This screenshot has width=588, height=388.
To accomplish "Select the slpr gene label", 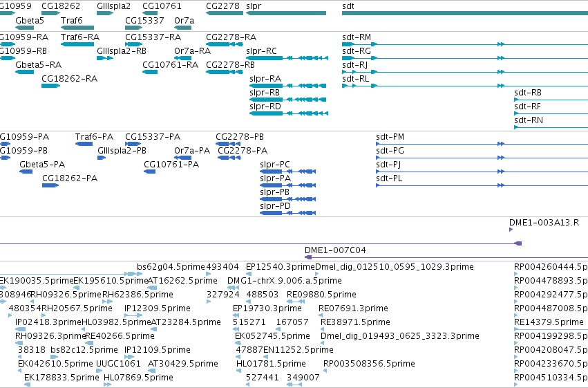I will coord(254,6).
